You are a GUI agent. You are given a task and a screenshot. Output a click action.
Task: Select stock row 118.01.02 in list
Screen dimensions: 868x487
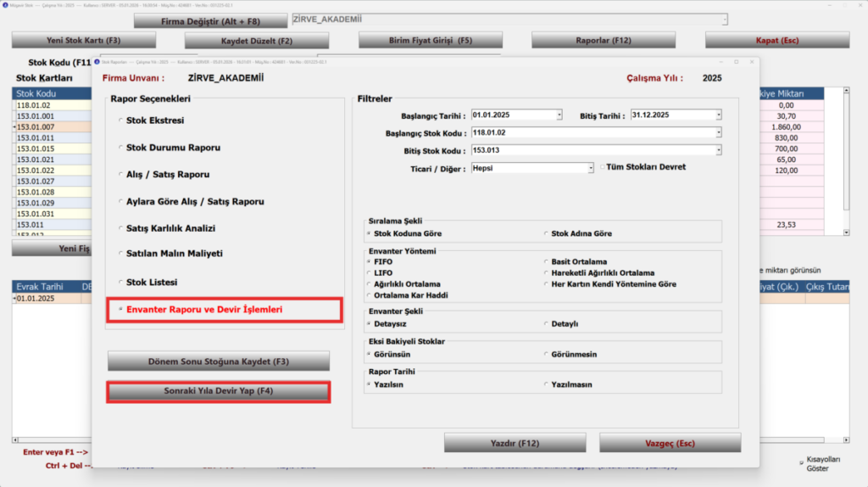click(53, 105)
